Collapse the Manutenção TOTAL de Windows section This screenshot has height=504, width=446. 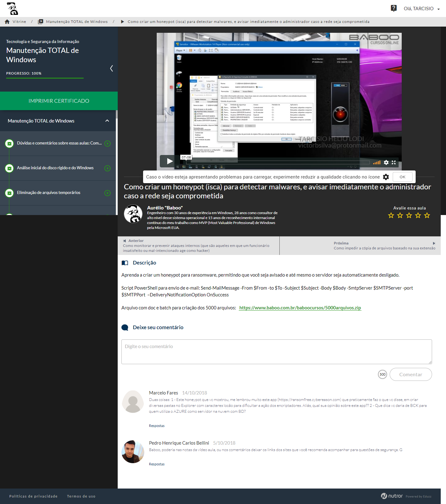107,121
